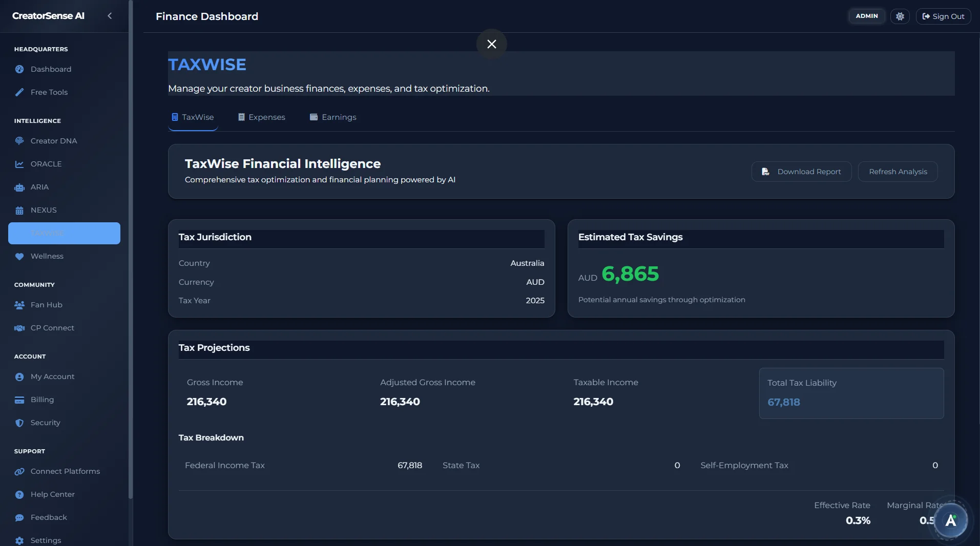Open the Security shield settings

click(x=45, y=423)
